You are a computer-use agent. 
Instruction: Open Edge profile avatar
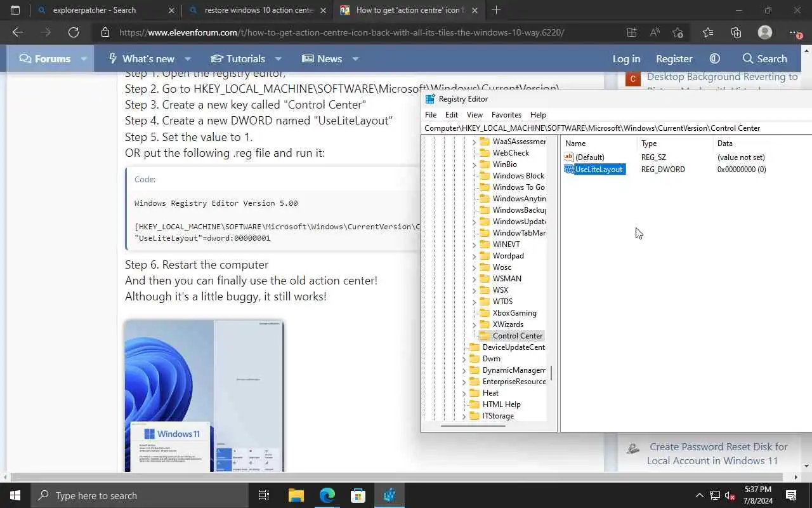(765, 32)
